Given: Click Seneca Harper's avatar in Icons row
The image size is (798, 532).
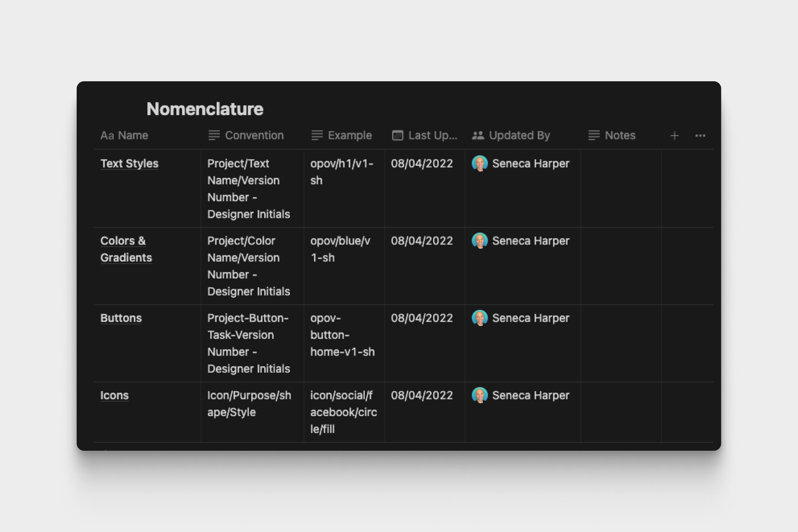Looking at the screenshot, I should point(480,395).
